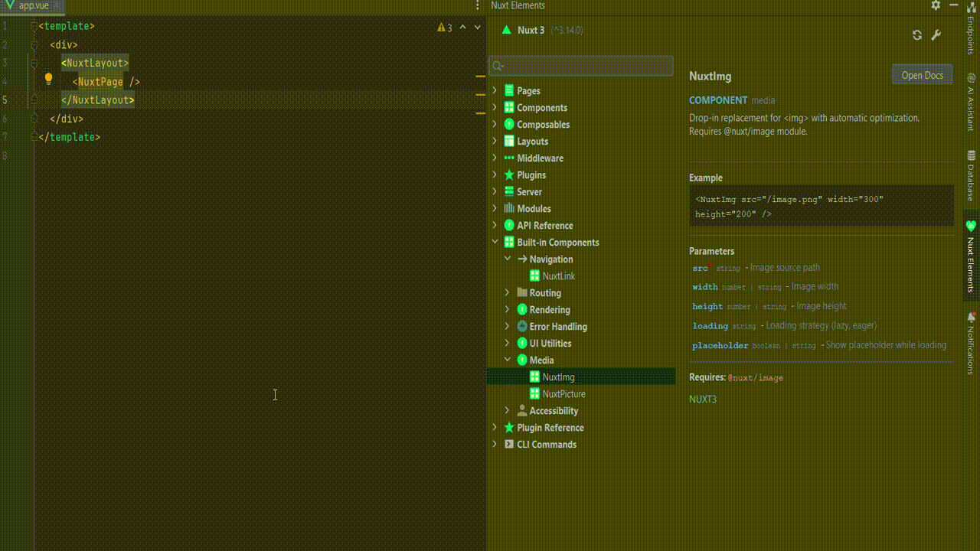Expand the Components node
This screenshot has height=551, width=980.
coord(495,107)
